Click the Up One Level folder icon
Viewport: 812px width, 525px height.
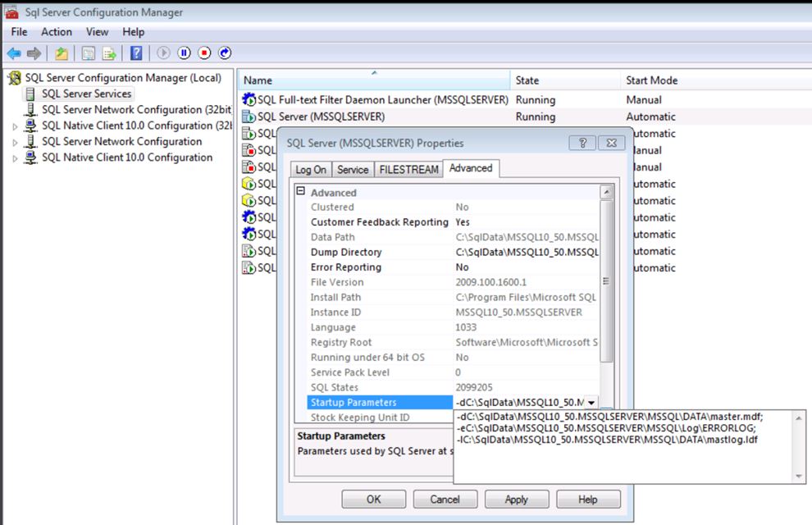pos(62,52)
